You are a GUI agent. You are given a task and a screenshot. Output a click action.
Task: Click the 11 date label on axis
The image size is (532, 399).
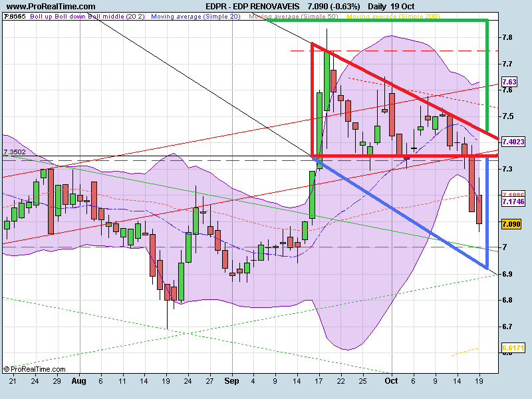(122, 381)
